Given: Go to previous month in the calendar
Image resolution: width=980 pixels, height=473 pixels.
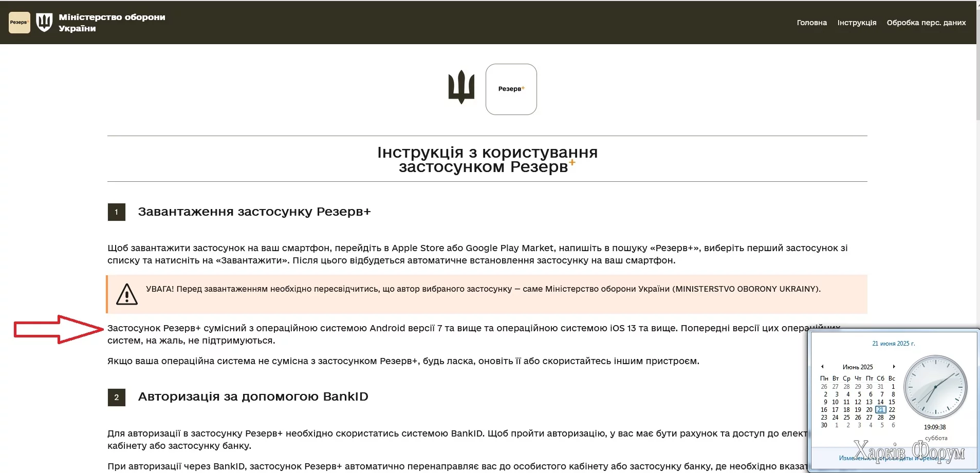Looking at the screenshot, I should [822, 367].
